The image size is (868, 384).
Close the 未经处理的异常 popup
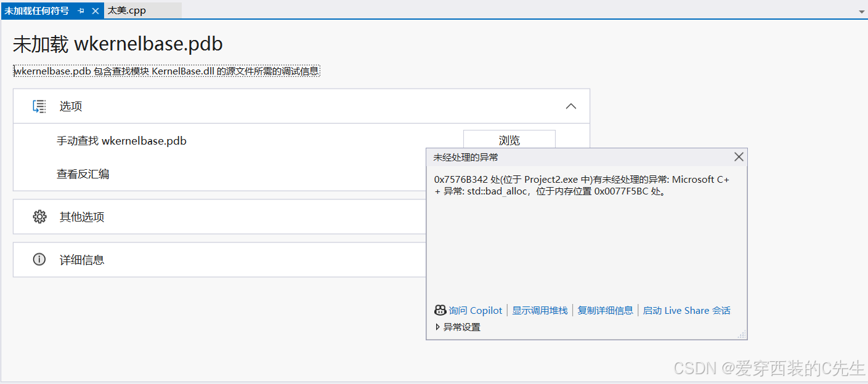point(739,157)
